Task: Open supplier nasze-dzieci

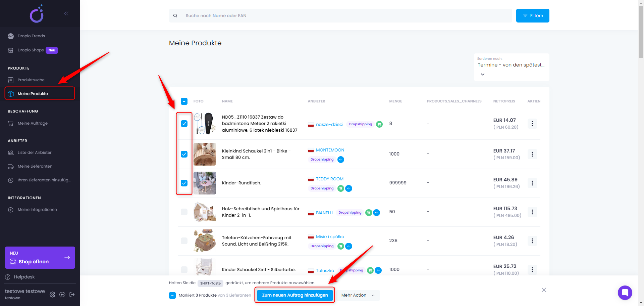Action: (329, 124)
